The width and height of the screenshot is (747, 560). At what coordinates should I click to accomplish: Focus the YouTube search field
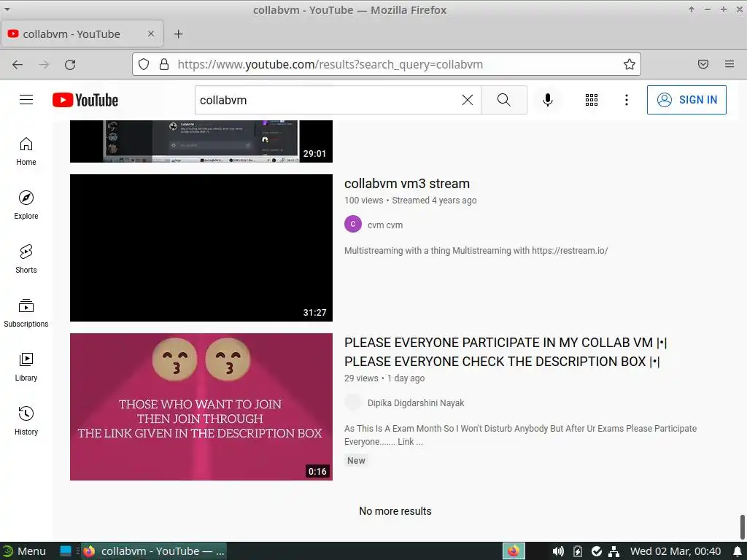(329, 100)
